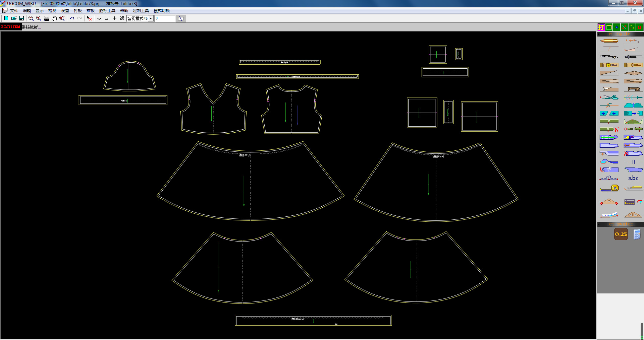Click the numeric input field showing 0
The image size is (644, 340).
pos(165,18)
